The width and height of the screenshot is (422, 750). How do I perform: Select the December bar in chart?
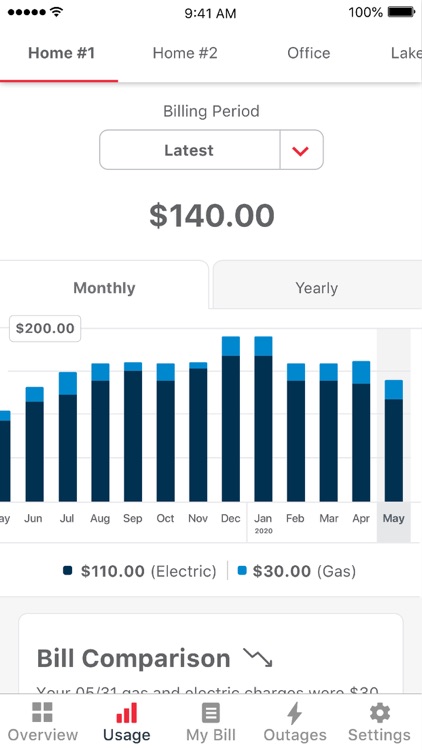click(231, 419)
